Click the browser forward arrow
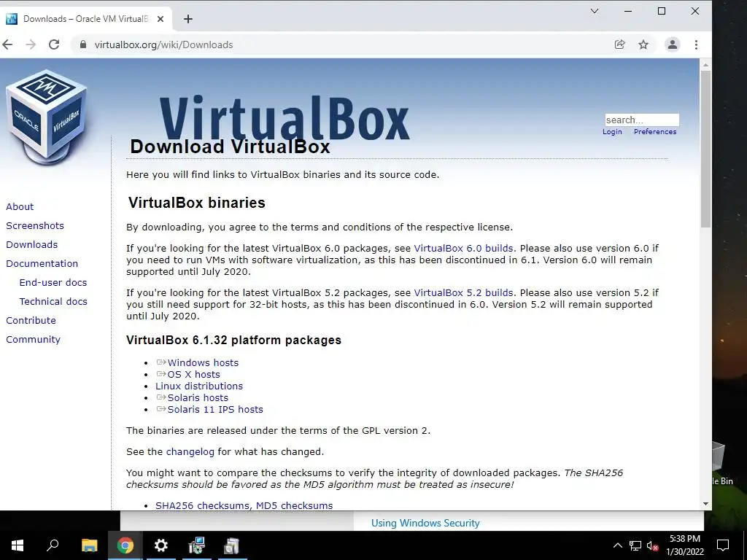Viewport: 747px width, 560px height. click(x=31, y=44)
